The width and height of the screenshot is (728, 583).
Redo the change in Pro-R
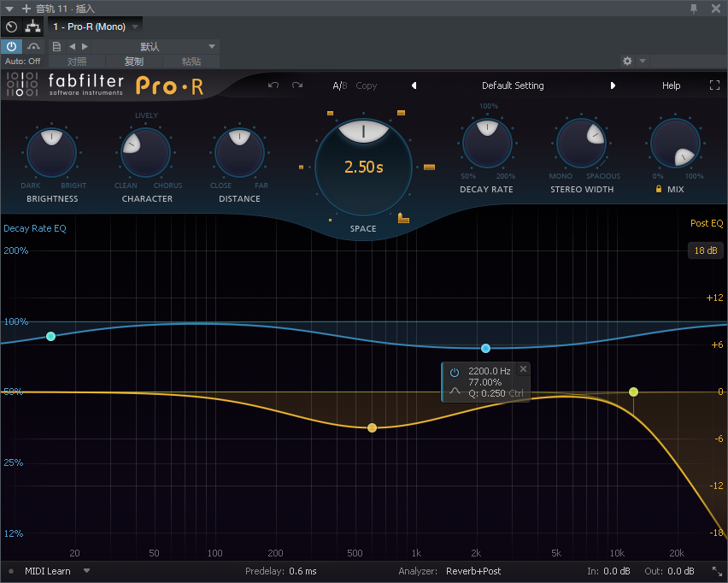tap(297, 85)
